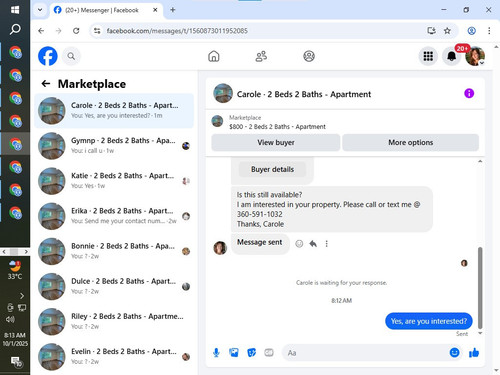This screenshot has width=500, height=375.
Task: React to the 'Message sent' bubble
Action: [299, 244]
